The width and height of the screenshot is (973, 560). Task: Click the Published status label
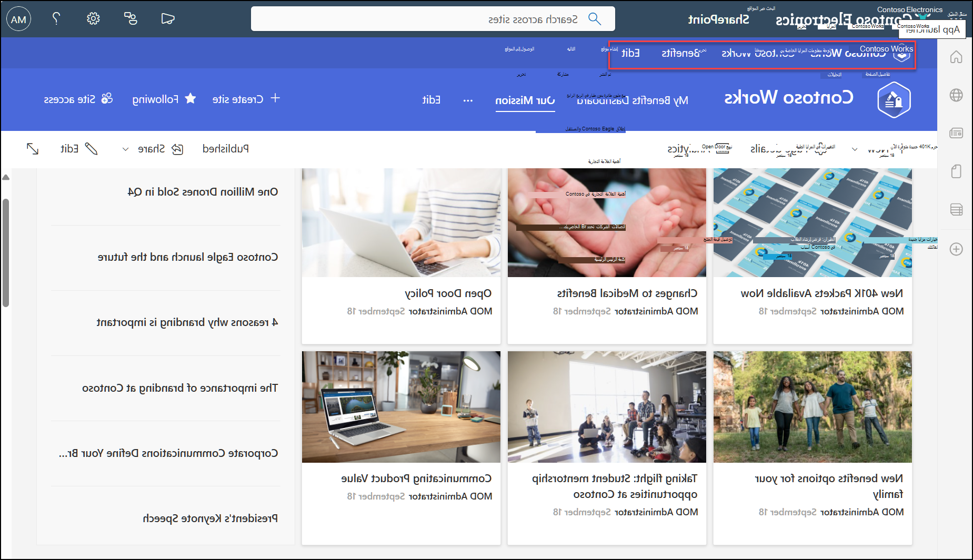(x=225, y=149)
